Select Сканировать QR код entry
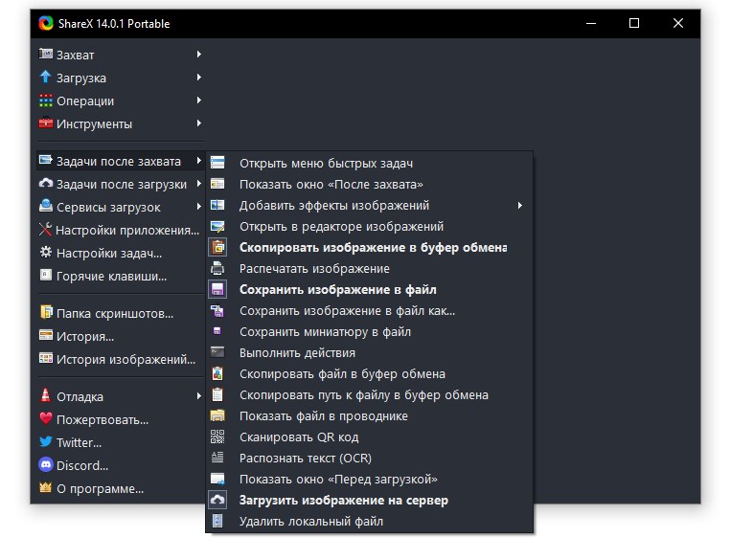The width and height of the screenshot is (731, 560). pyautogui.click(x=370, y=437)
